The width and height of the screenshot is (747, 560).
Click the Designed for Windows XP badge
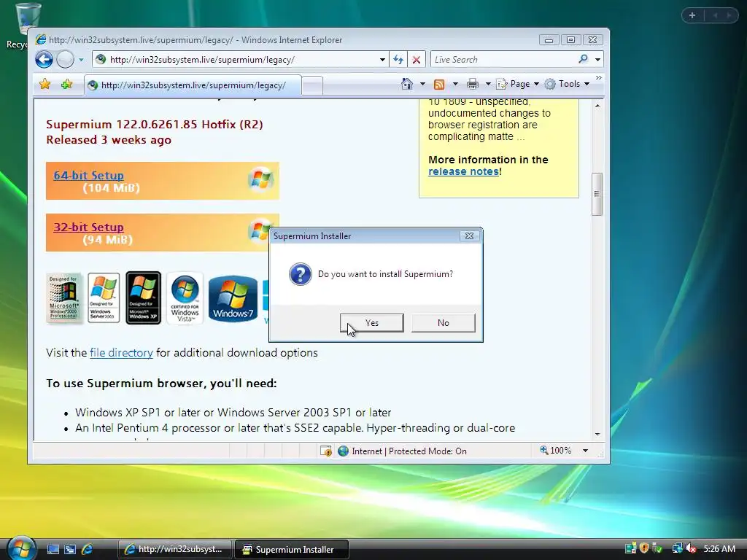click(x=144, y=298)
